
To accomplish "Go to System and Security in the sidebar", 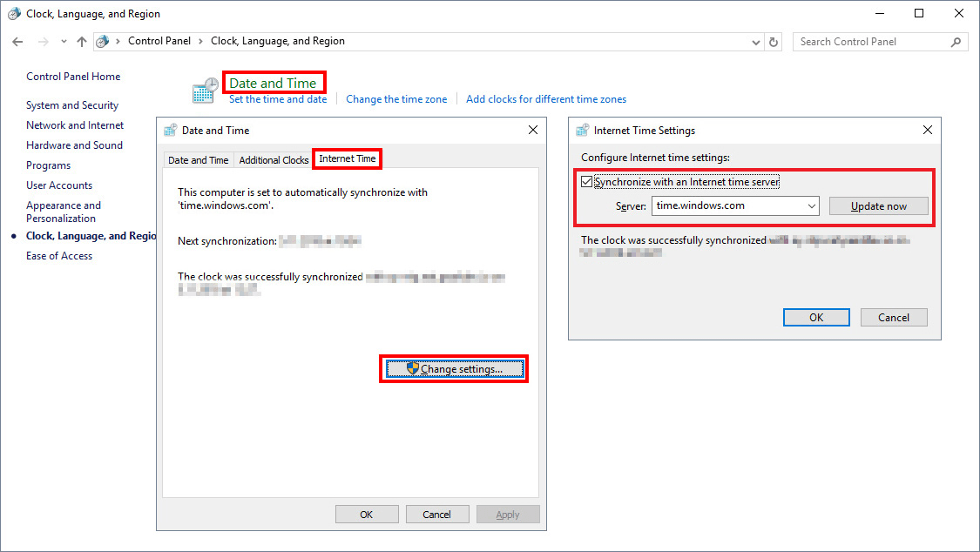I will click(x=72, y=105).
